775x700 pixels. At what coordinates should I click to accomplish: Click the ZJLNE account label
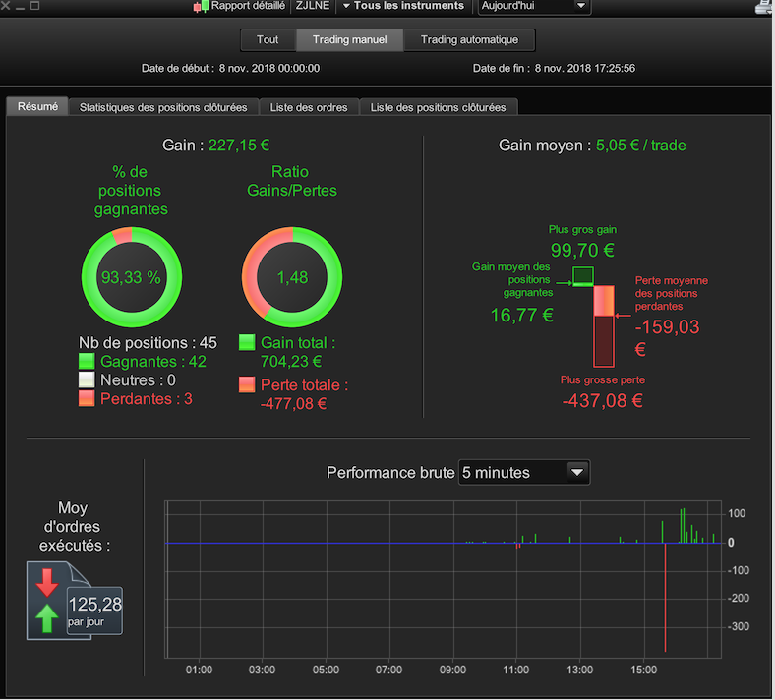coord(313,6)
